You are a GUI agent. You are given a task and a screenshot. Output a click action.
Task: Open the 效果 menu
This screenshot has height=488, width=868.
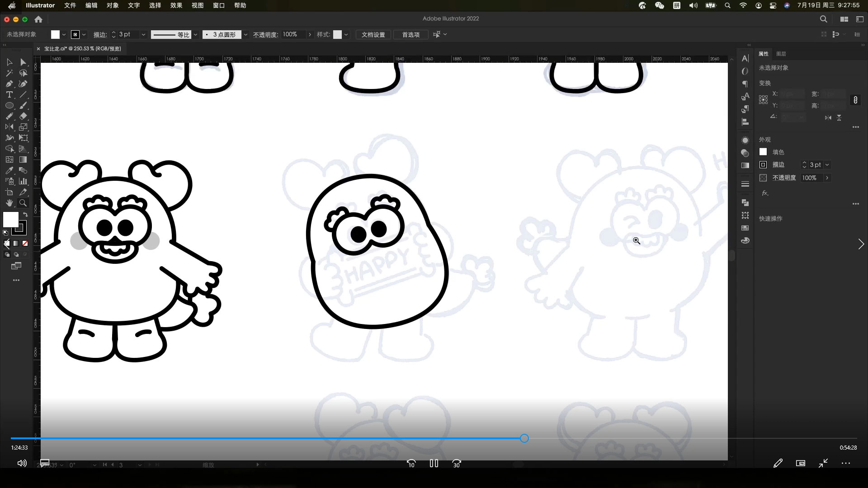click(176, 5)
